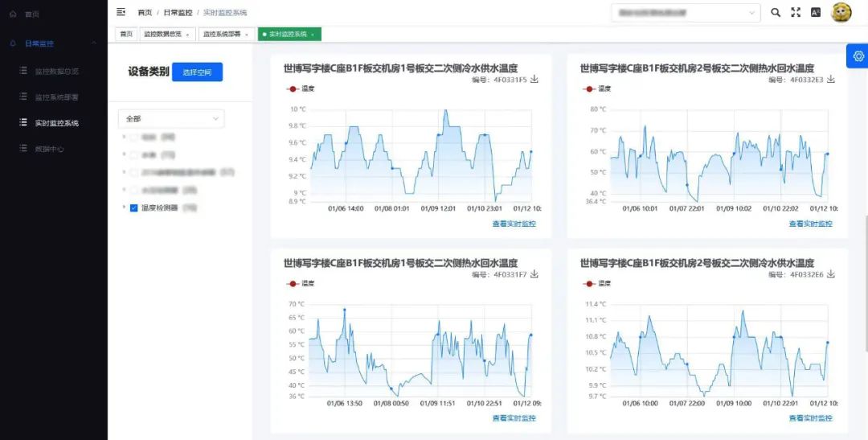Click the 设备类别 heading
The height and width of the screenshot is (440, 868).
click(x=149, y=72)
